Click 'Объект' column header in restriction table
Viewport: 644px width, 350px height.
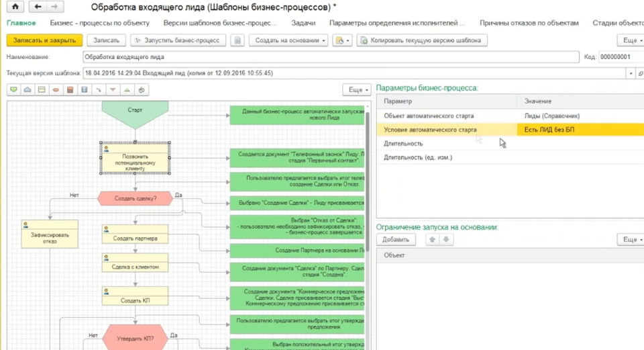tap(510, 255)
